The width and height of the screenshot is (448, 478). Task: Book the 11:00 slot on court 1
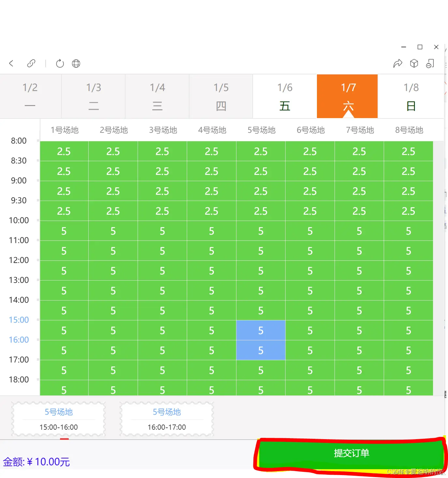[64, 251]
